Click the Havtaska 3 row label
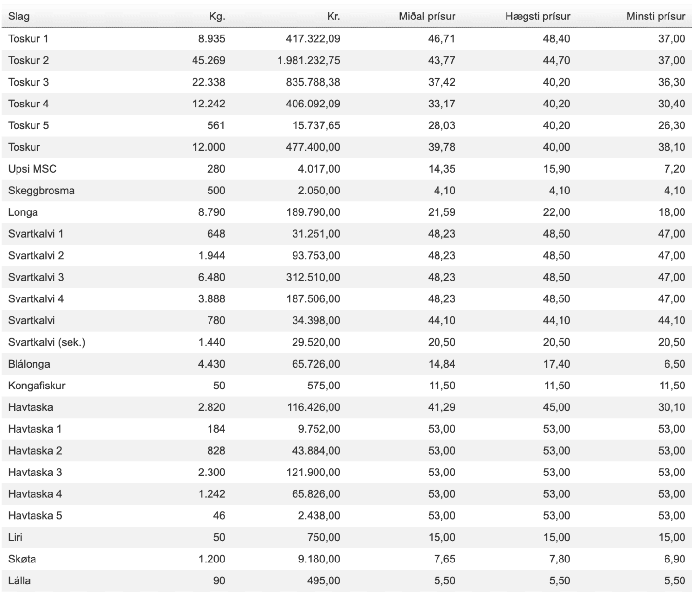700x597 pixels. point(35,473)
